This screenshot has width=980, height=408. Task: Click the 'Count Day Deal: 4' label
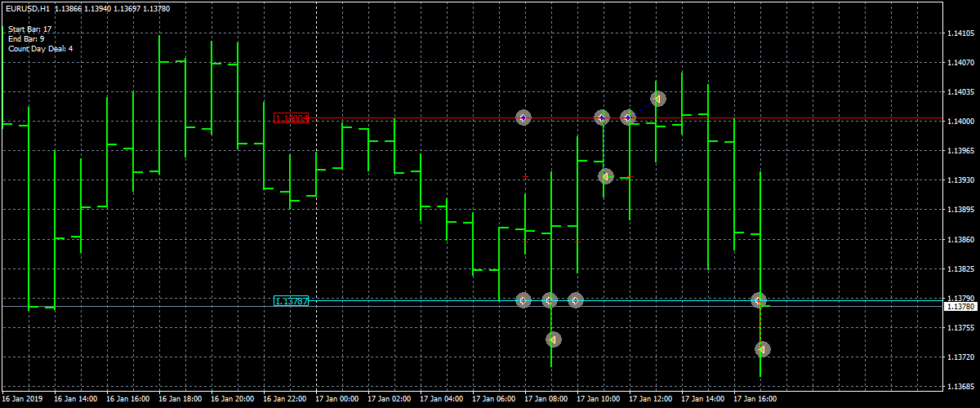[x=41, y=49]
